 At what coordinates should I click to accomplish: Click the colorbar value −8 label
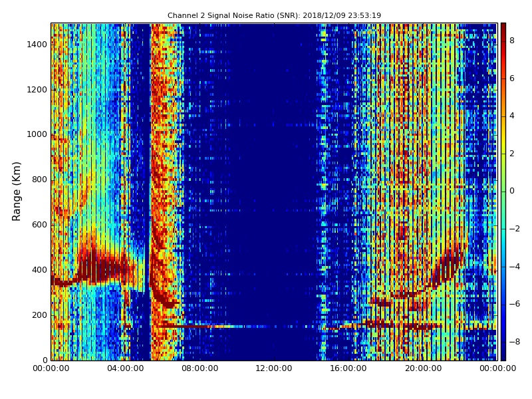[515, 342]
